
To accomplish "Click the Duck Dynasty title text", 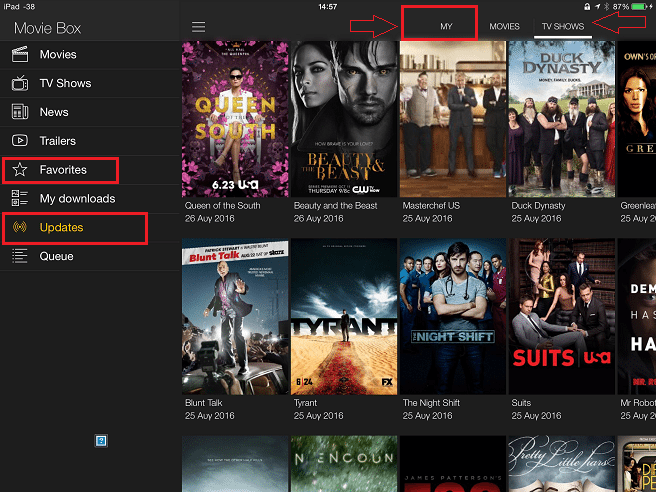I will [x=538, y=205].
